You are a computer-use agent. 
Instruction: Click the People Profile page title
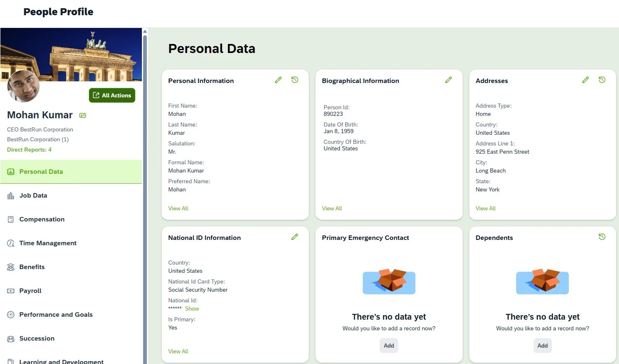(x=58, y=12)
